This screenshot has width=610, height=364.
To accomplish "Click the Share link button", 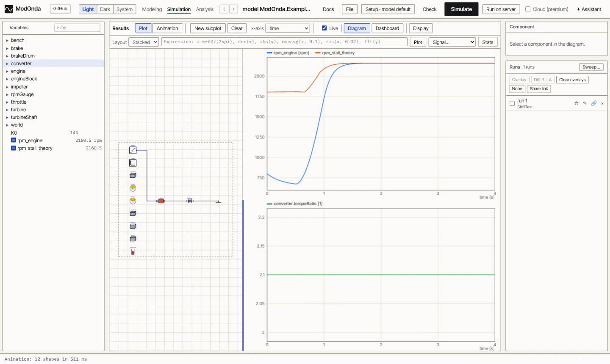I will point(538,89).
